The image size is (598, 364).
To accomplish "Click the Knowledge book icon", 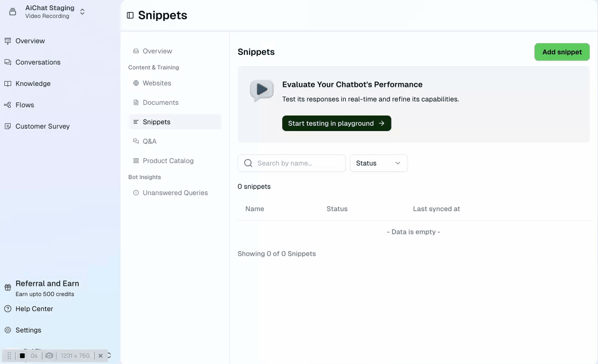I will point(8,83).
